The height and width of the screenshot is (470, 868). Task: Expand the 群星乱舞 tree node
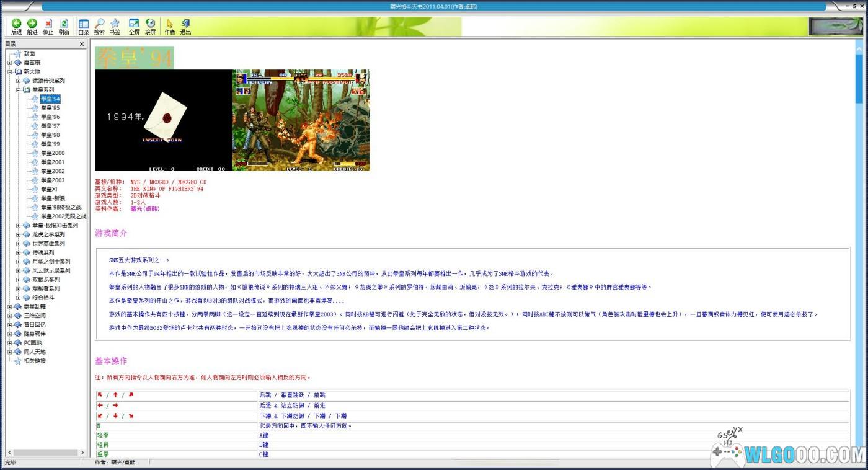click(x=10, y=307)
